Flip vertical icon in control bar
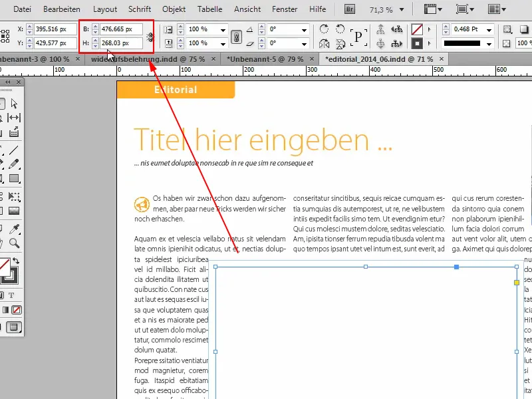The image size is (532, 399). tap(340, 43)
